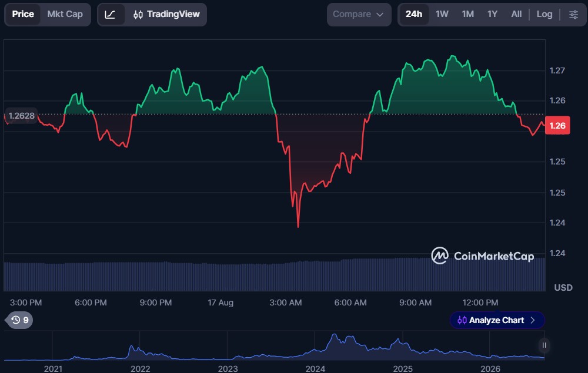Toggle the Log scale option
The image size is (588, 373).
click(x=544, y=14)
